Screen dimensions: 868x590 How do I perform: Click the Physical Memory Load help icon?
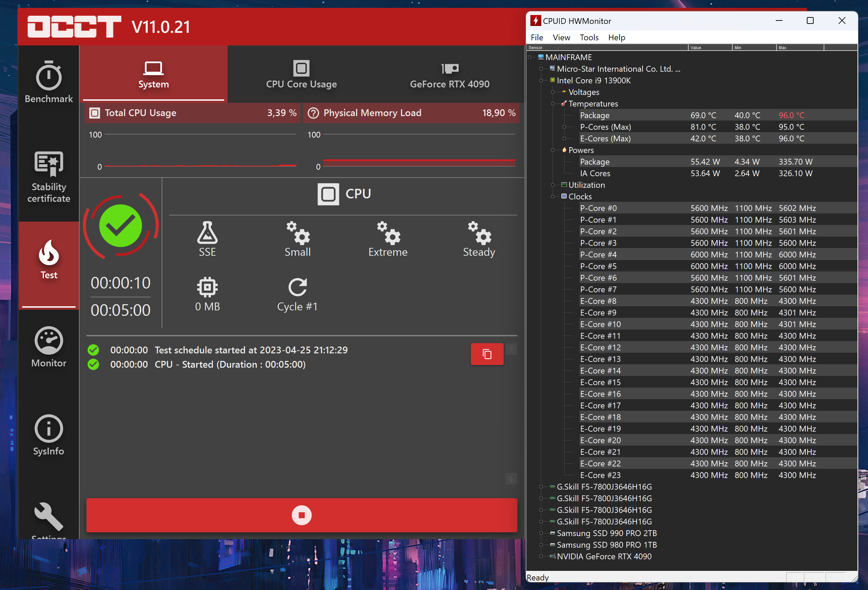313,113
